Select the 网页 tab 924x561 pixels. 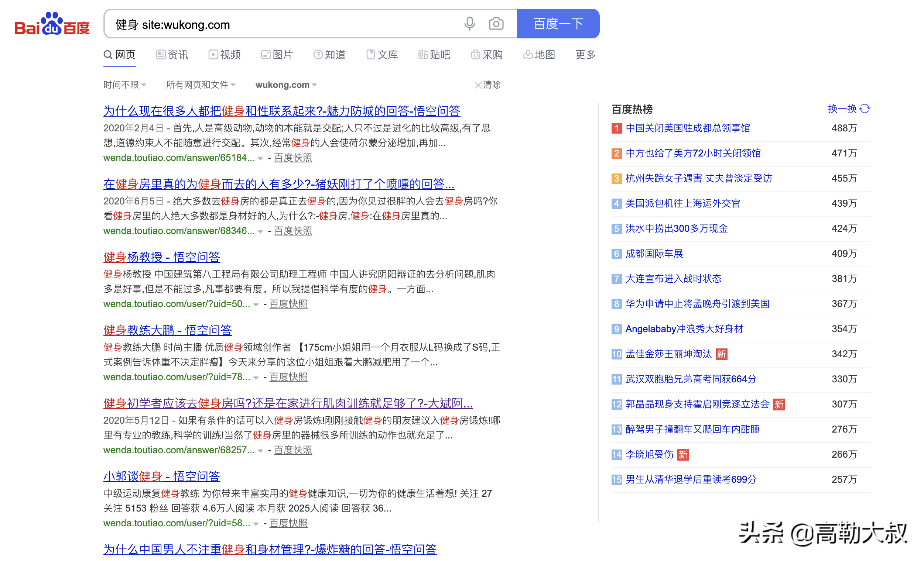click(120, 55)
